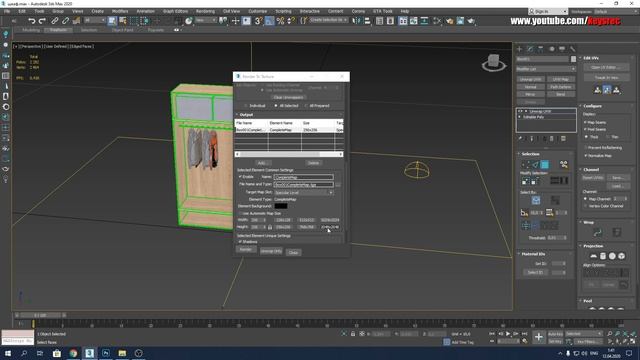This screenshot has height=360, width=640.
Task: Open the Animation menu
Action: pyautogui.click(x=145, y=11)
